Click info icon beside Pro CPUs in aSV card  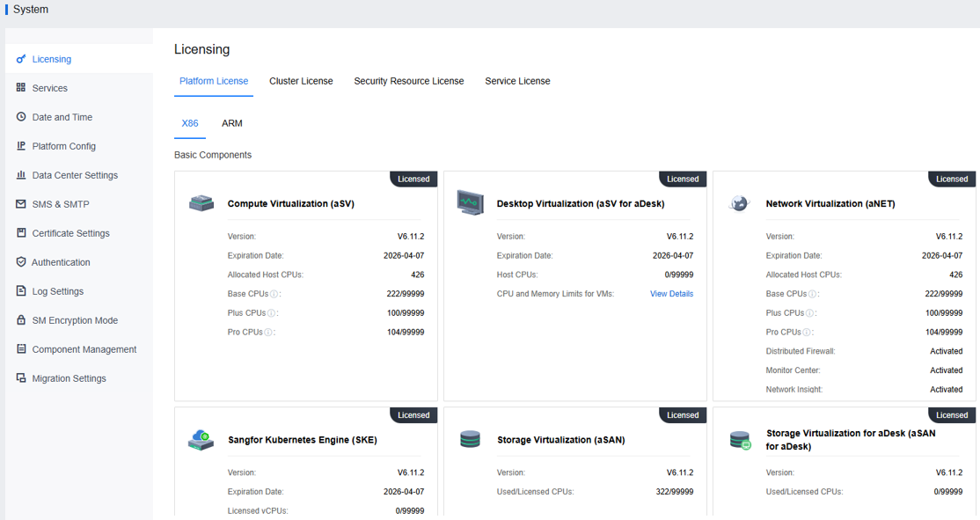pos(268,333)
